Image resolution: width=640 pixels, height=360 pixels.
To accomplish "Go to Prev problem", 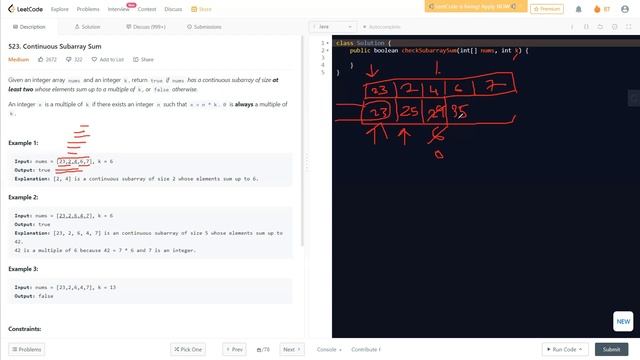I will point(234,349).
